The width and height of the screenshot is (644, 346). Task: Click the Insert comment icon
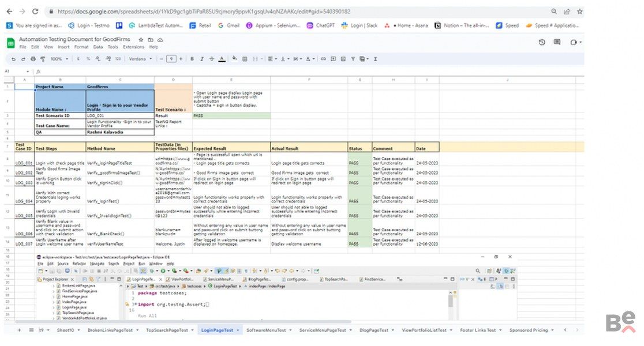click(x=333, y=59)
